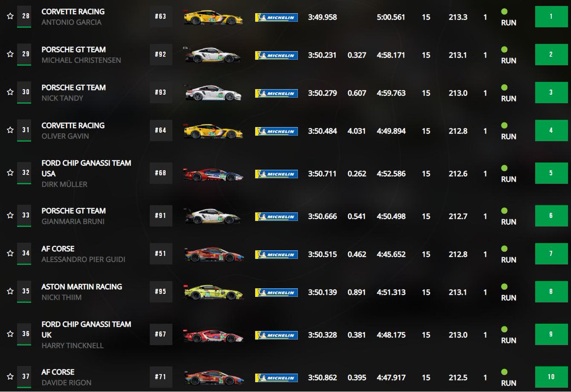Click the yellow #63 Corvette car image

click(x=213, y=17)
